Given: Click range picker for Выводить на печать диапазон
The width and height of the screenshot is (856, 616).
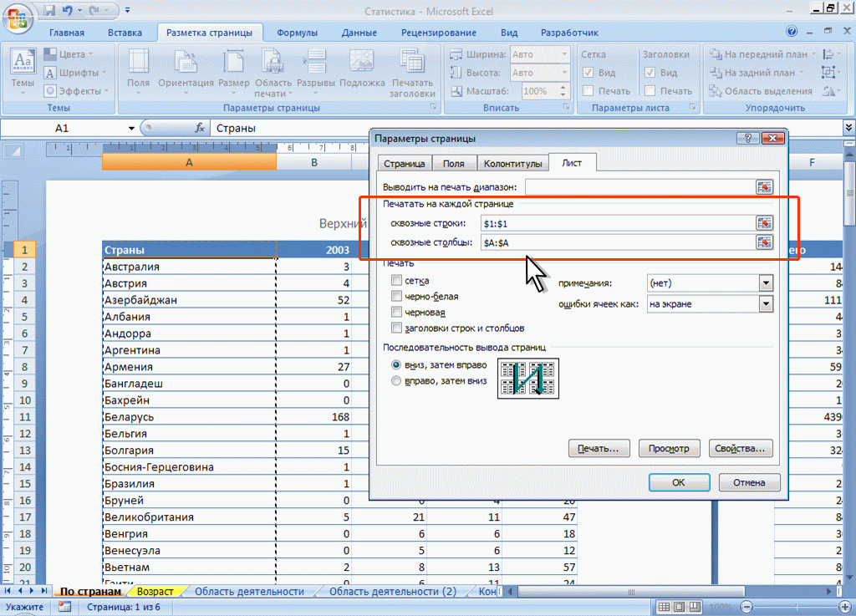Looking at the screenshot, I should 764,186.
